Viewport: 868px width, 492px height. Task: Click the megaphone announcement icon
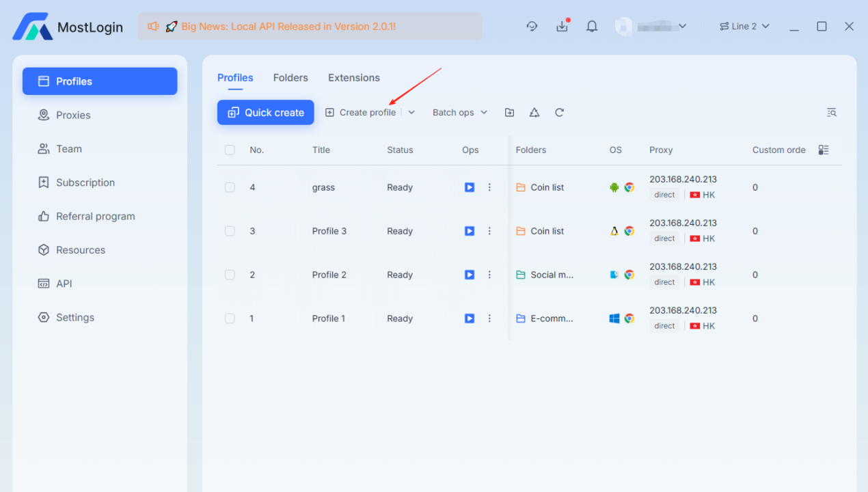[x=153, y=26]
